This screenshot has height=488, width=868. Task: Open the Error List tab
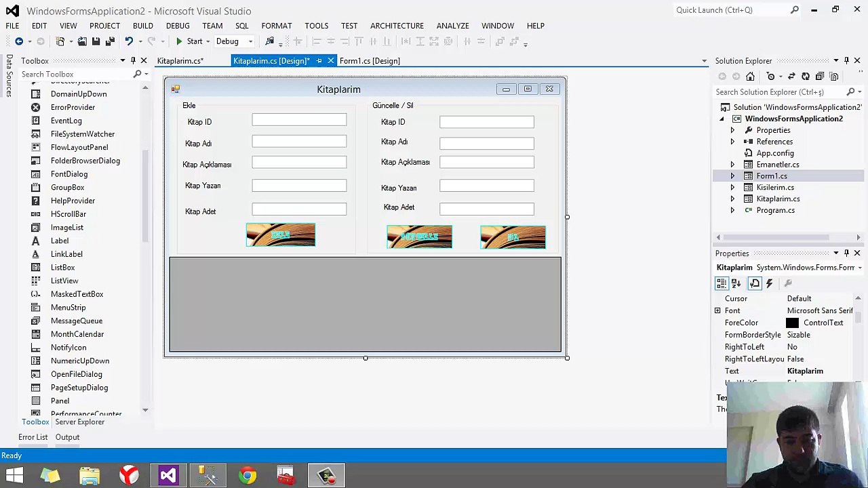point(33,437)
